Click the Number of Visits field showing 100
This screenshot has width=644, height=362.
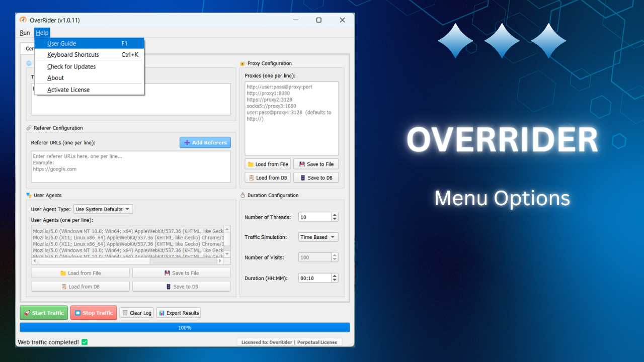(315, 257)
